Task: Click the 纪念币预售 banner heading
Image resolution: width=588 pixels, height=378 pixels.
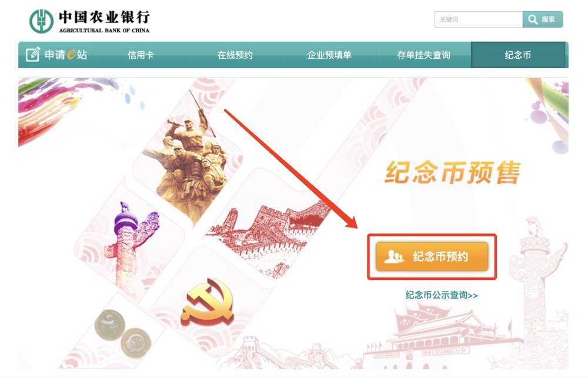Action: coord(453,173)
